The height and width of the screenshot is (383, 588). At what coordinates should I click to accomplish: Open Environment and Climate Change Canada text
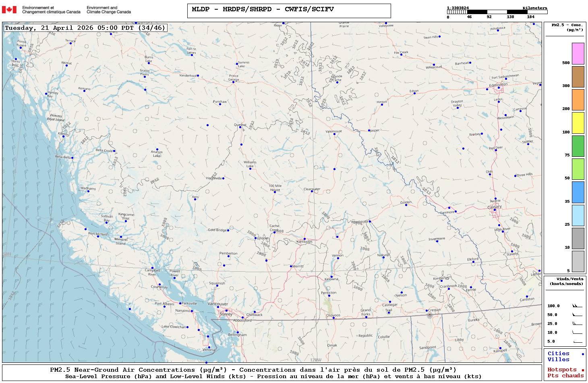pyautogui.click(x=109, y=10)
